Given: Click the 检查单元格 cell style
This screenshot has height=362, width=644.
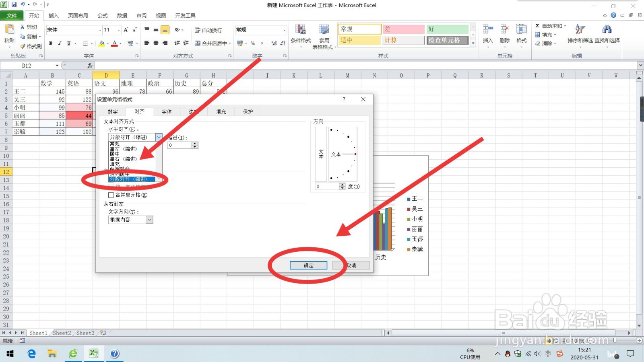Looking at the screenshot, I should [x=448, y=40].
